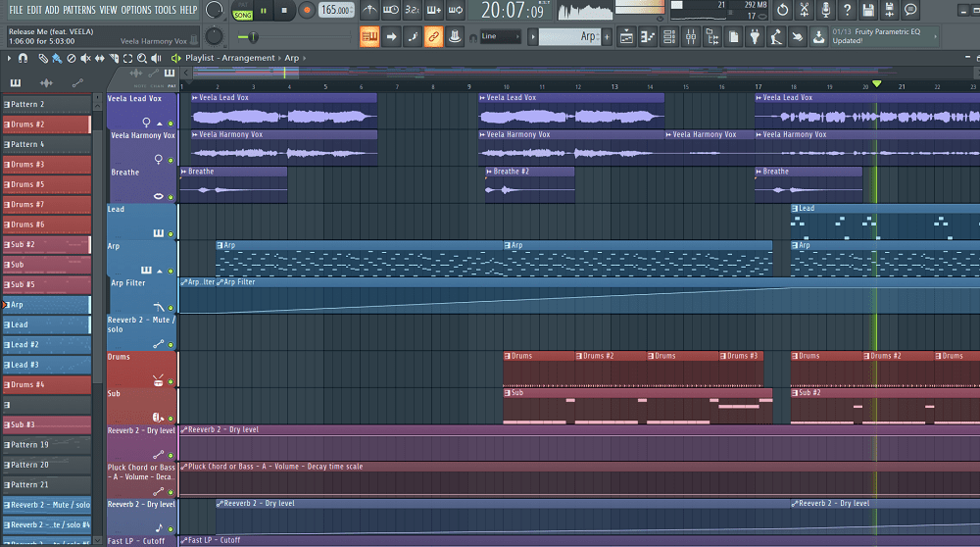Image resolution: width=980 pixels, height=547 pixels.
Task: Stop playback
Action: pyautogui.click(x=284, y=11)
